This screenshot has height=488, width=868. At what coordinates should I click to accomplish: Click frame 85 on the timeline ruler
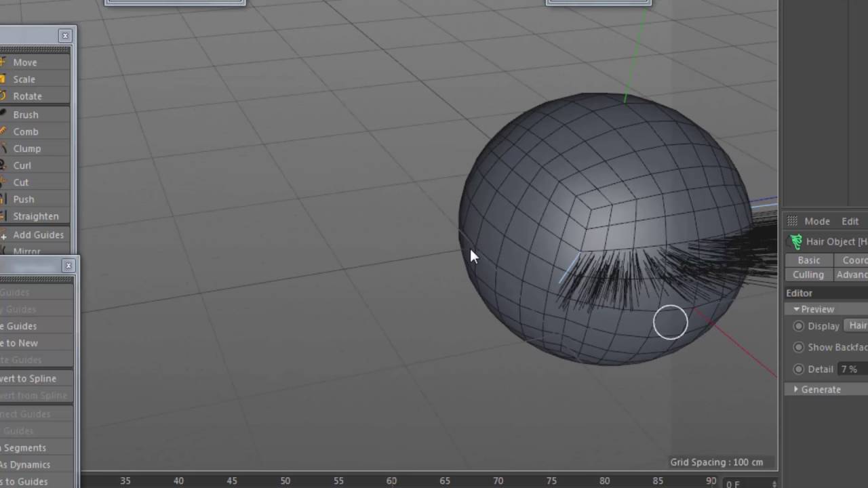[x=658, y=481]
